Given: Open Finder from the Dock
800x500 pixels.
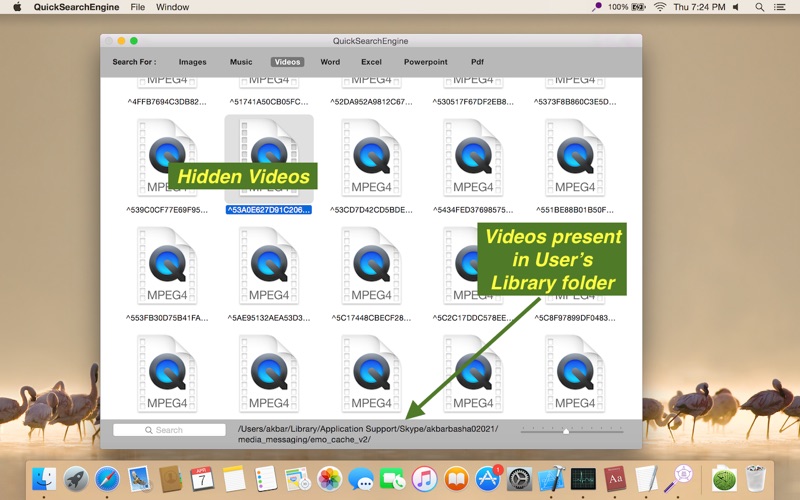Looking at the screenshot, I should click(x=44, y=480).
